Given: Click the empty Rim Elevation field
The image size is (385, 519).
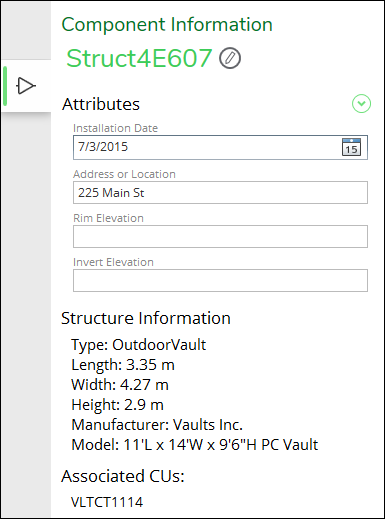Looking at the screenshot, I should (x=220, y=237).
